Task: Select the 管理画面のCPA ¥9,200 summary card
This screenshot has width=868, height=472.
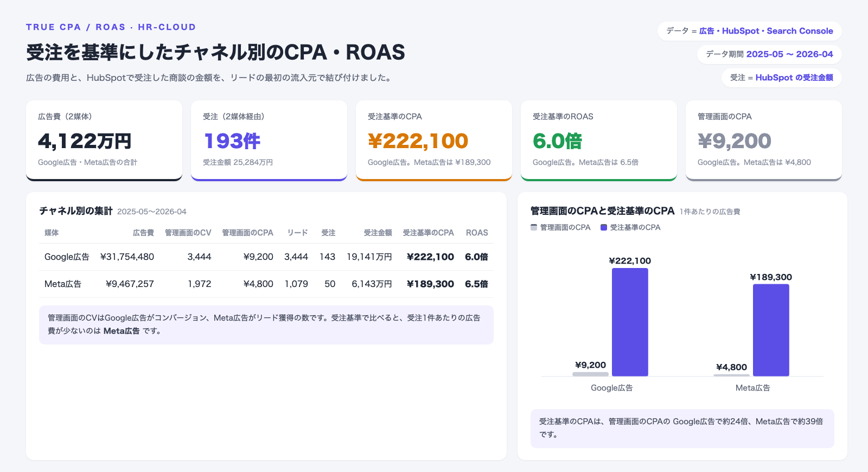Action: [764, 141]
